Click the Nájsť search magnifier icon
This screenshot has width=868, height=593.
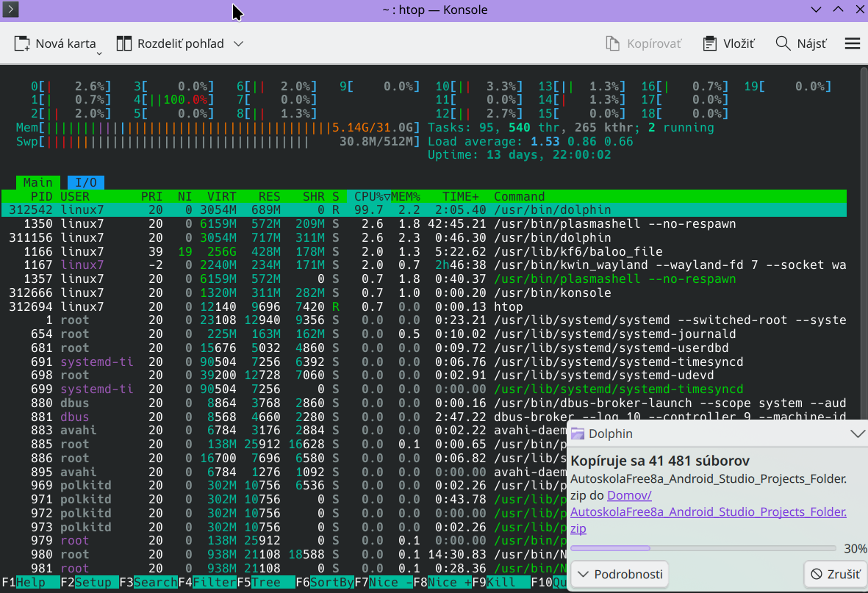point(783,43)
